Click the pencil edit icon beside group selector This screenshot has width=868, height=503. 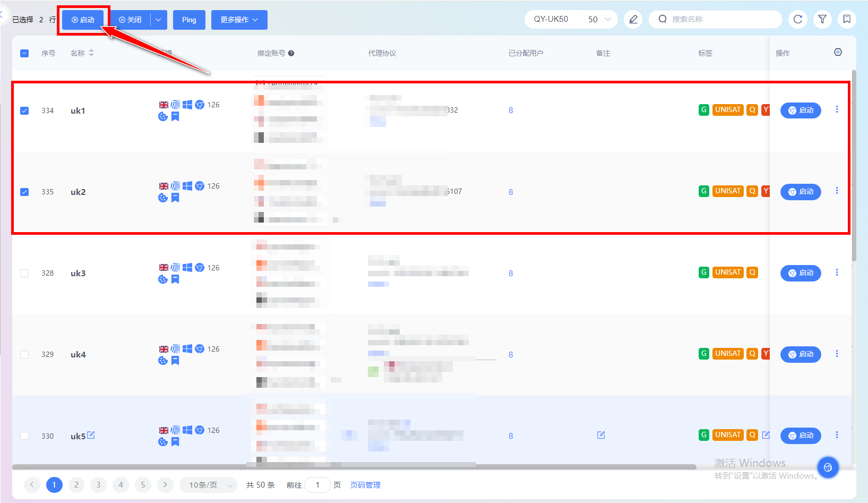[x=633, y=20]
